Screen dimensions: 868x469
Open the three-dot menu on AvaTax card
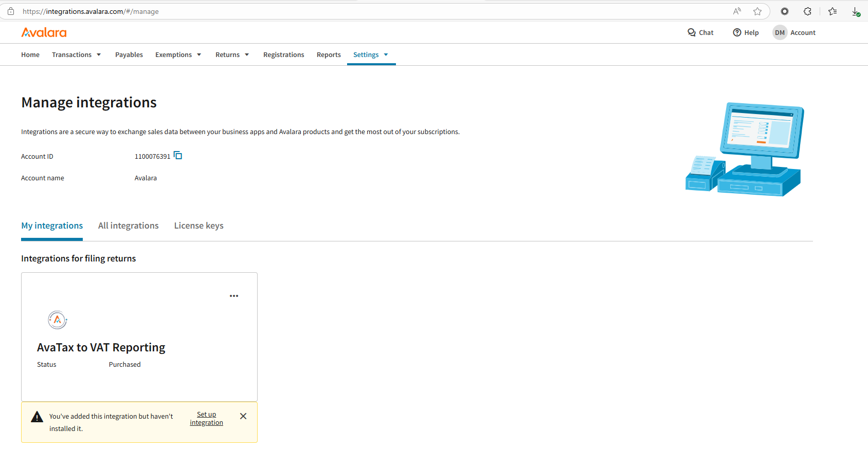click(x=234, y=296)
